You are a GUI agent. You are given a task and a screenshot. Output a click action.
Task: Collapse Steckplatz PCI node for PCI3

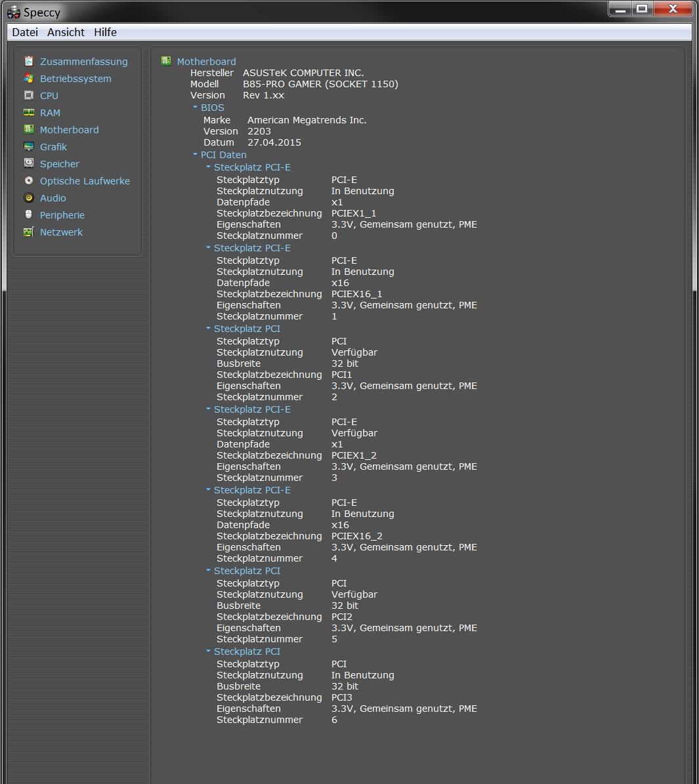click(x=208, y=651)
